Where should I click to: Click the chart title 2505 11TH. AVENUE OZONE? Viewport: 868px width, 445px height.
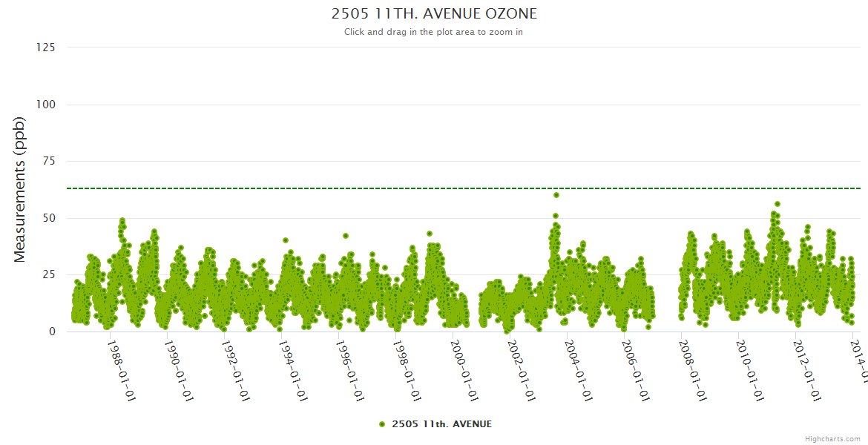434,14
